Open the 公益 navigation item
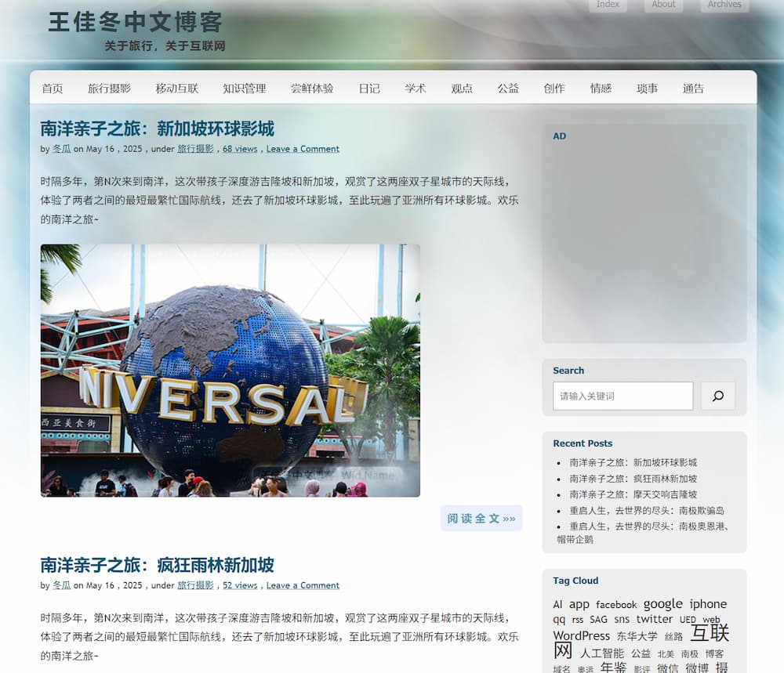Image resolution: width=784 pixels, height=673 pixels. tap(508, 89)
